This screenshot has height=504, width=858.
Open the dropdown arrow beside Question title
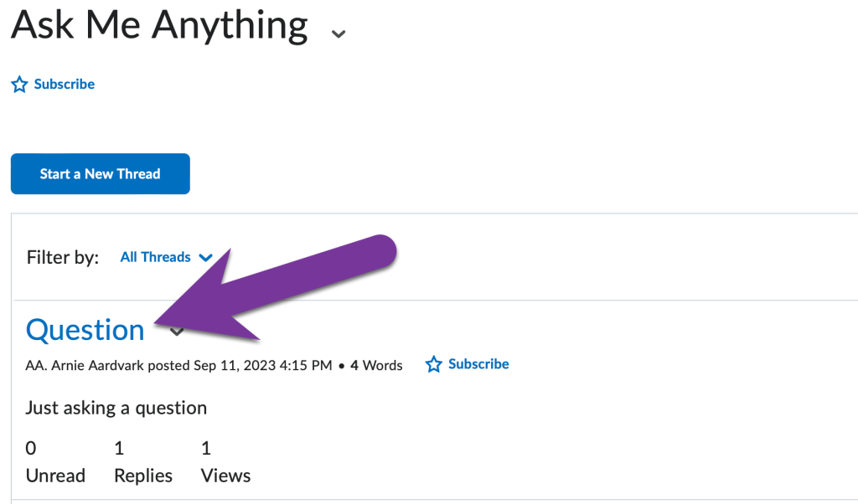(177, 332)
